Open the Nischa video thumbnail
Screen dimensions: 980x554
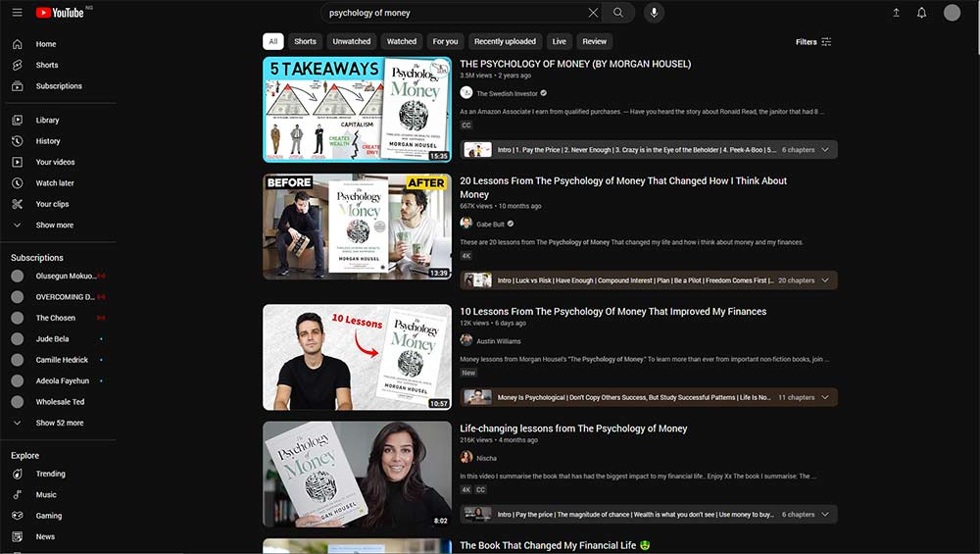pos(357,474)
